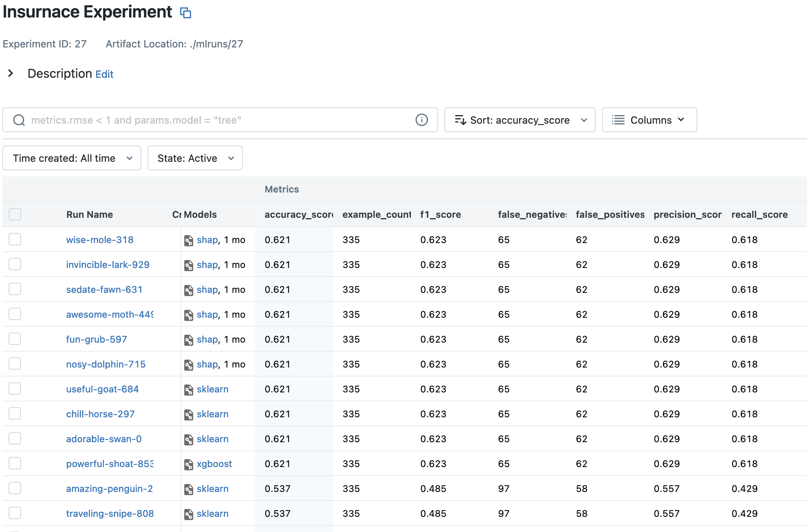This screenshot has width=807, height=532.
Task: Click the false_negatives column header
Action: 532,214
